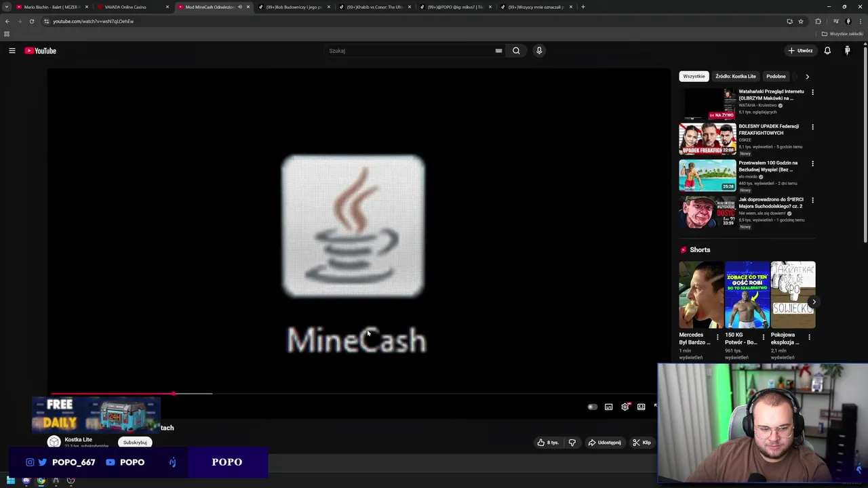Mute the Mod MineCash tab audio icon
This screenshot has width=868, height=488.
(x=239, y=7)
